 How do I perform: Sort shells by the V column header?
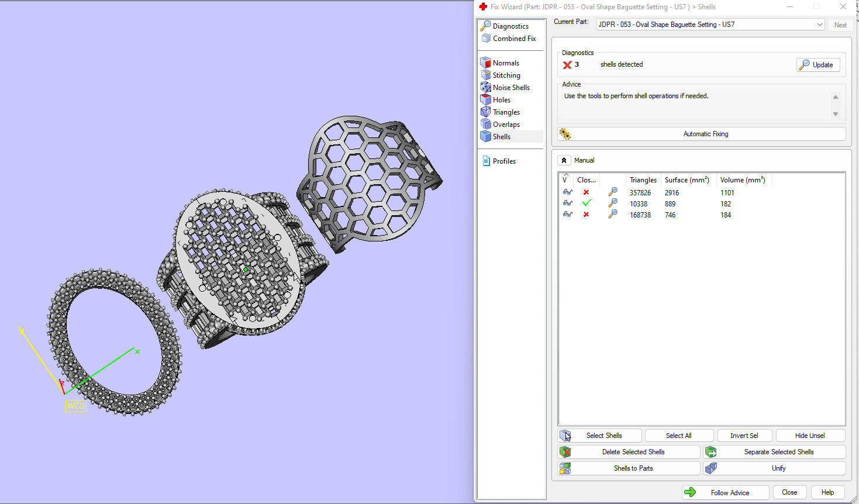565,179
